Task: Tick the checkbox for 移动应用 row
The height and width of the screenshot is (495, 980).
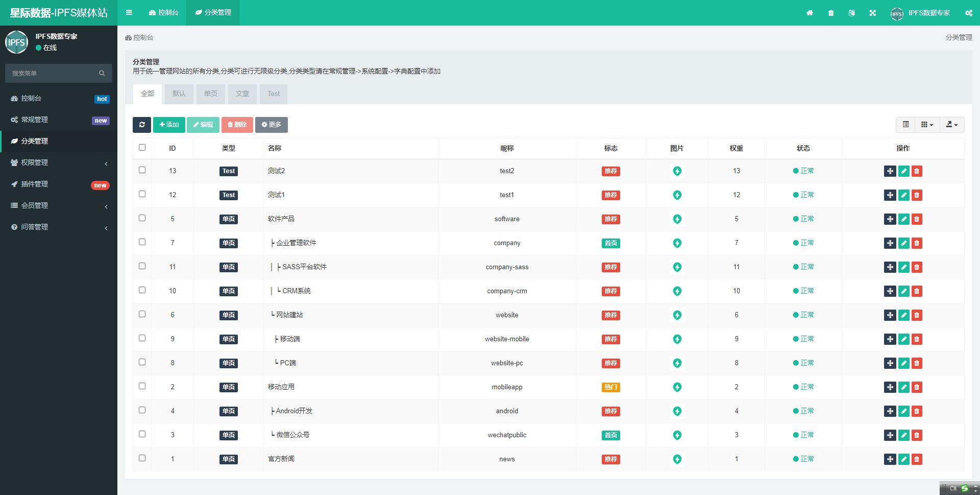Action: tap(142, 386)
